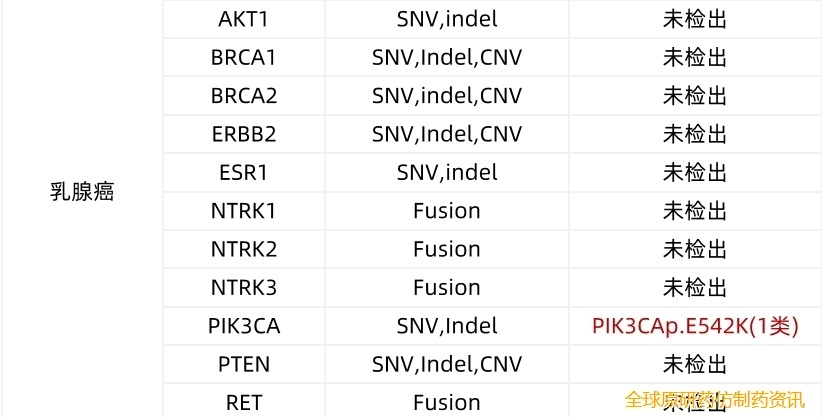Select the AKT1 row's SNV,indel variant type
The height and width of the screenshot is (417, 822).
click(x=447, y=19)
